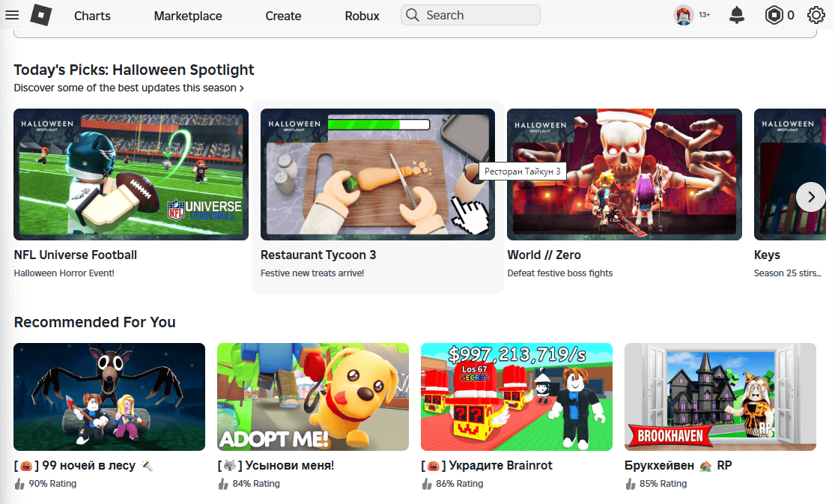The height and width of the screenshot is (504, 835).
Task: Open the Create tab
Action: tap(283, 16)
